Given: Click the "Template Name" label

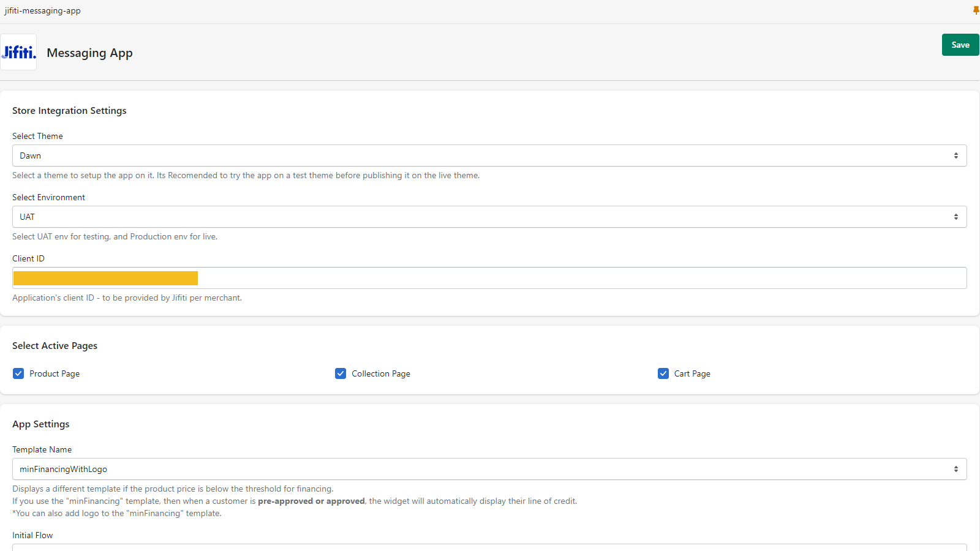Looking at the screenshot, I should 42,449.
